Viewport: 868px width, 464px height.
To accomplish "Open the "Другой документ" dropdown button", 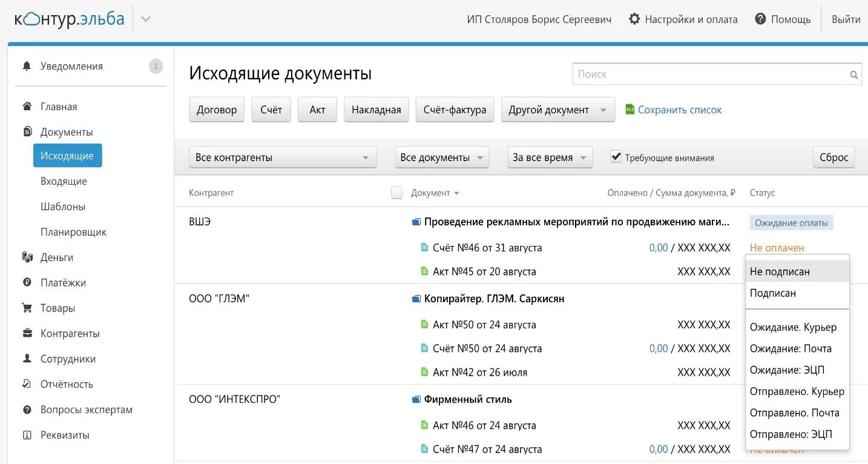I will click(557, 110).
